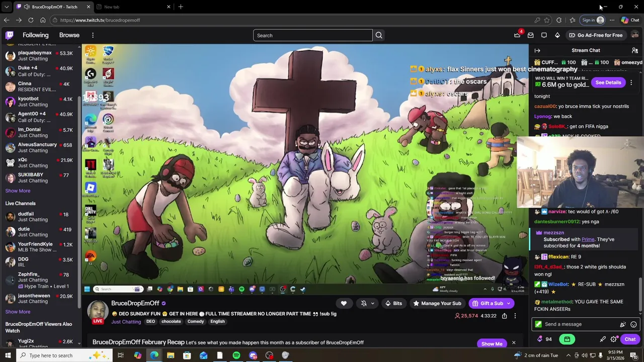Expand notification options dropdown arrow
The width and height of the screenshot is (644, 362).
click(372, 303)
